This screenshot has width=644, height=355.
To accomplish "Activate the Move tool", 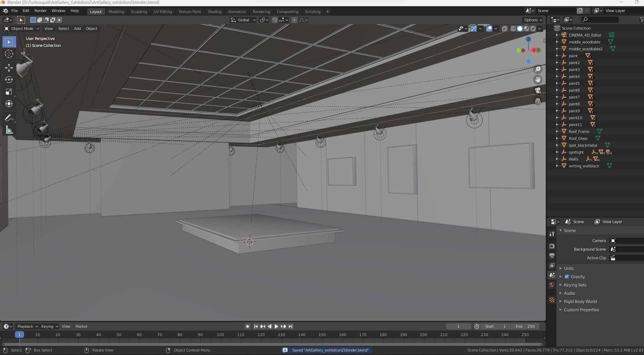I will click(9, 67).
